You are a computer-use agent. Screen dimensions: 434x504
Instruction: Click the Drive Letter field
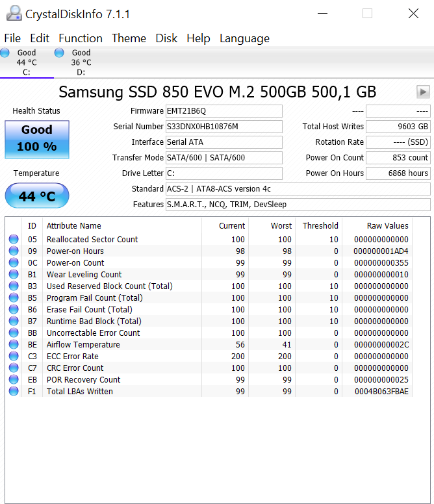(x=224, y=173)
